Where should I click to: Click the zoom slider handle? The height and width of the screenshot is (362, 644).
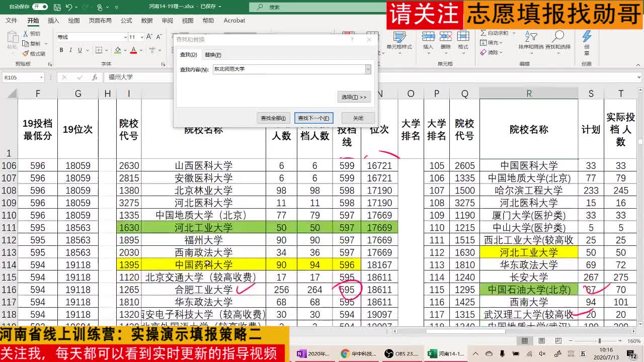600,341
